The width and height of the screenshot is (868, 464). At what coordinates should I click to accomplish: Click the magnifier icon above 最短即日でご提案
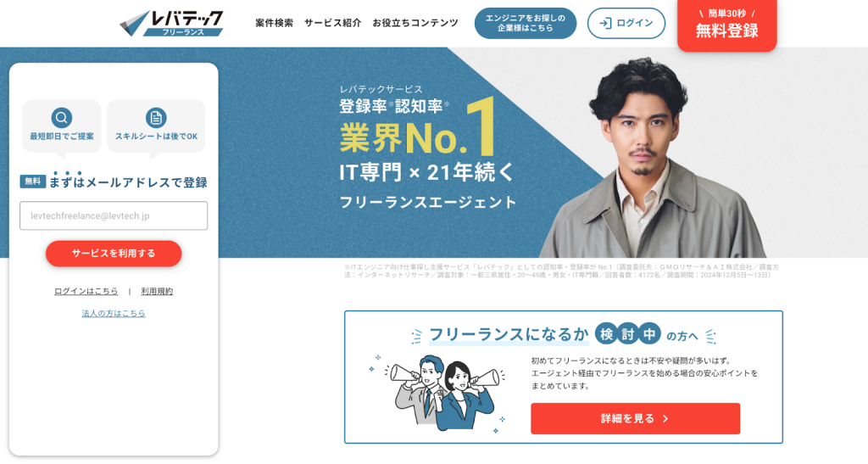pyautogui.click(x=61, y=117)
